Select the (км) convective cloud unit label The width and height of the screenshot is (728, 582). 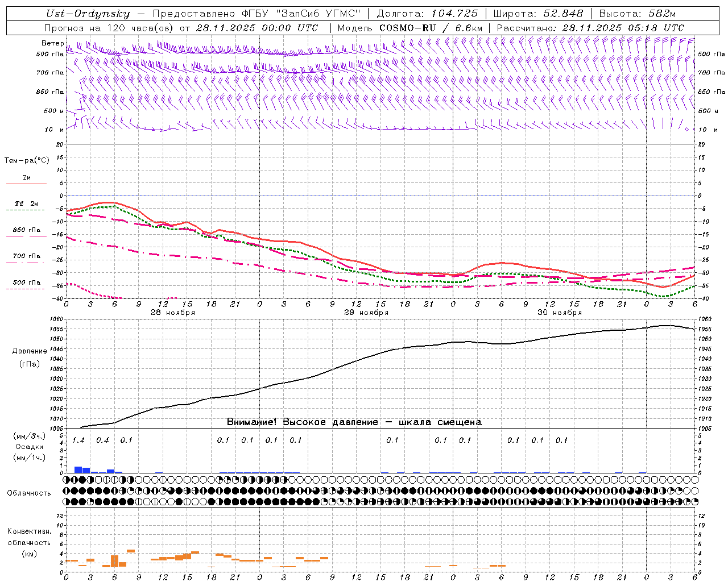coord(29,554)
